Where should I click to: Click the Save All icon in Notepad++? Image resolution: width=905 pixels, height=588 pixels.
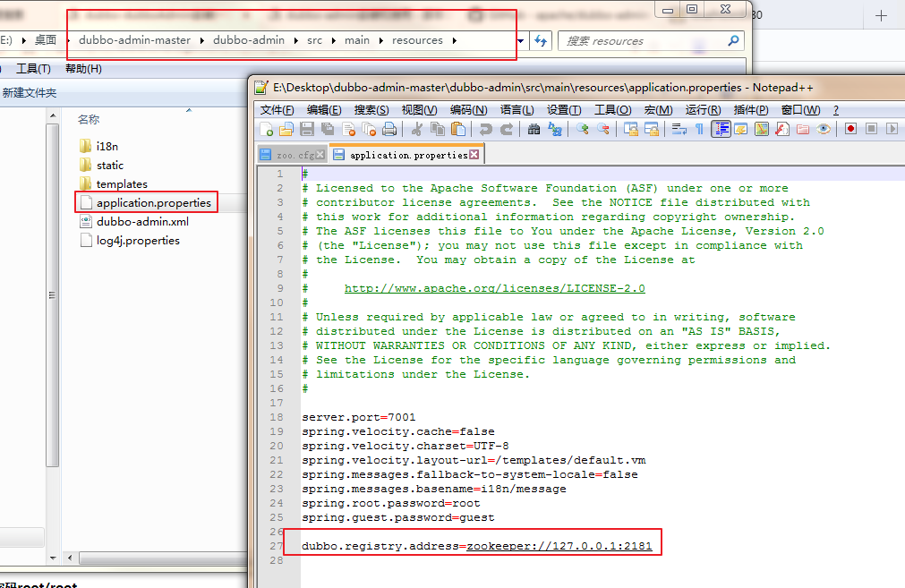click(x=328, y=129)
